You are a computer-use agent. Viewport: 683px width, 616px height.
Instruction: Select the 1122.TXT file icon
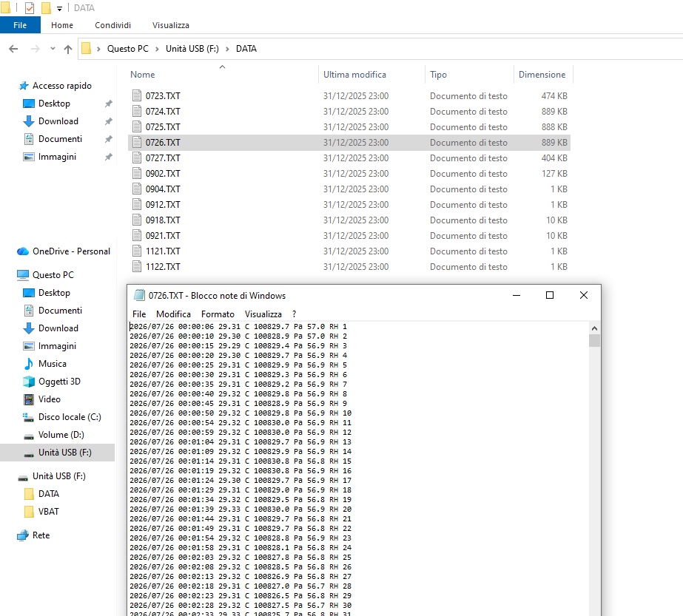pyautogui.click(x=137, y=267)
